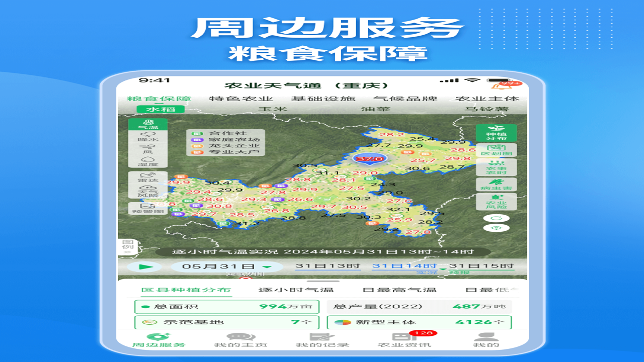Select 31日15时 forecast on the timeline

click(x=481, y=266)
